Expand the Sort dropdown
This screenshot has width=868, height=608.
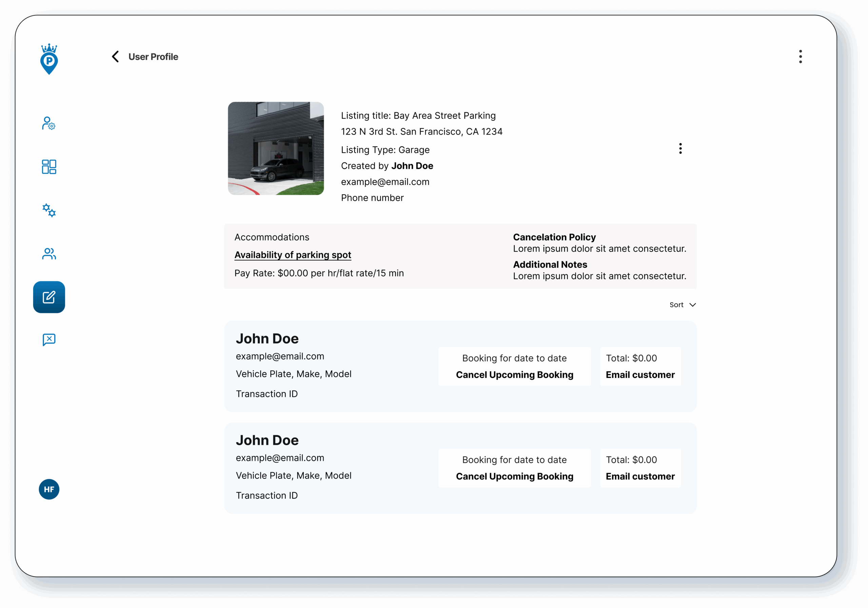(x=677, y=305)
